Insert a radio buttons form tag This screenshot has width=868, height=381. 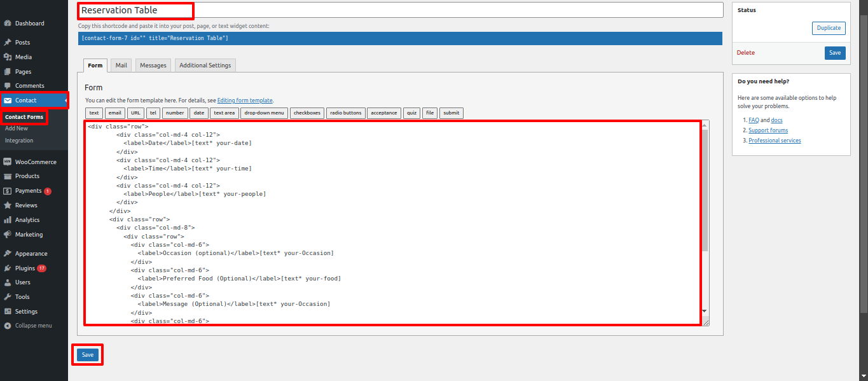pyautogui.click(x=345, y=113)
